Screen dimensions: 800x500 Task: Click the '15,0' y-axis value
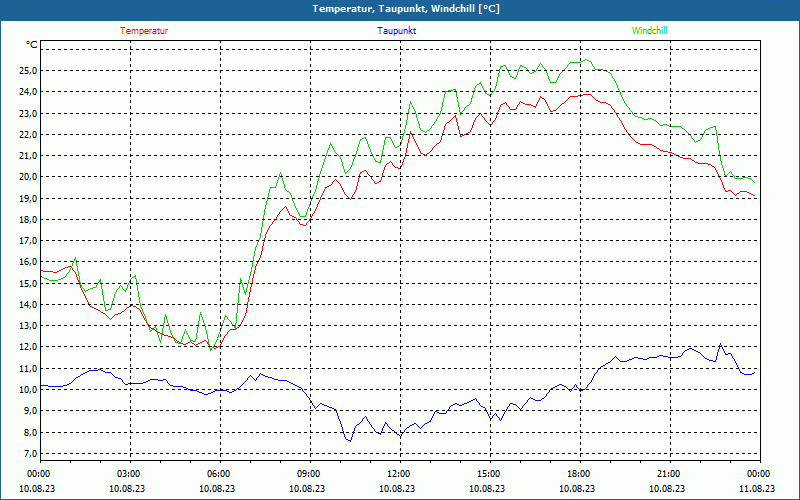pos(28,283)
